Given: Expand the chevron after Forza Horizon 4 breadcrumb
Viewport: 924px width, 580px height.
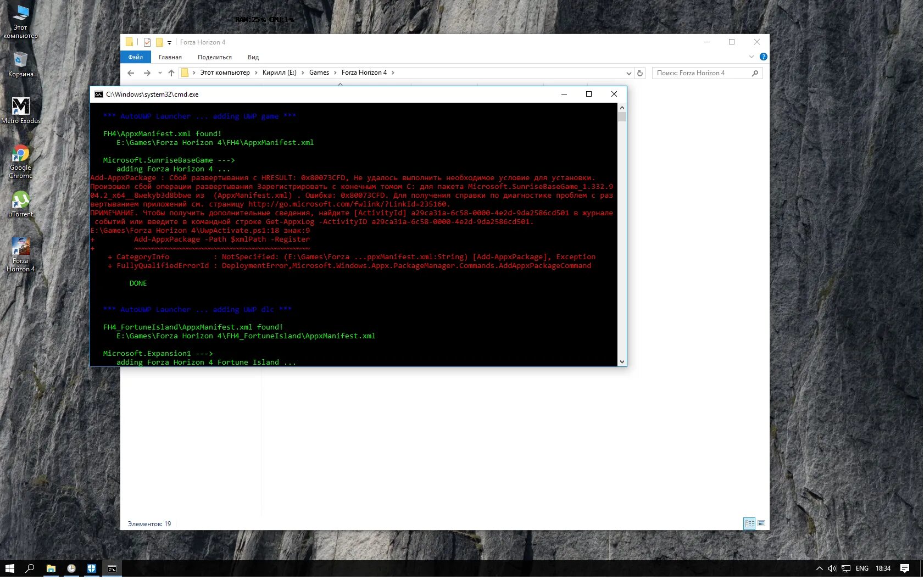Looking at the screenshot, I should (x=393, y=72).
